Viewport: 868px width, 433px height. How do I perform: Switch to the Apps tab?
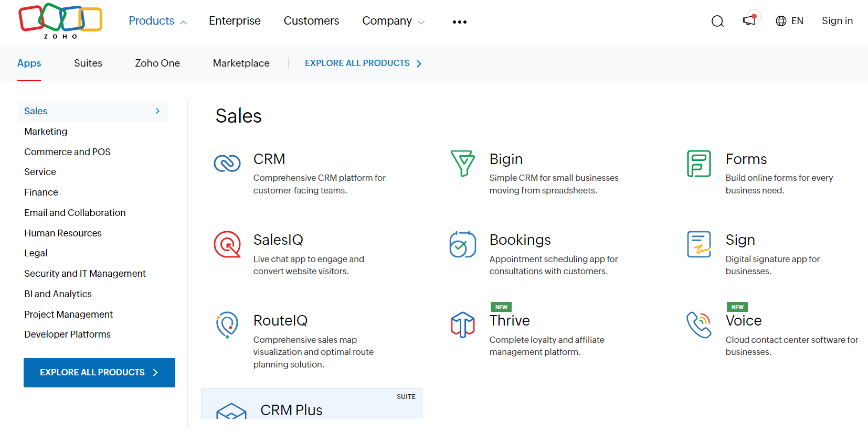[29, 63]
